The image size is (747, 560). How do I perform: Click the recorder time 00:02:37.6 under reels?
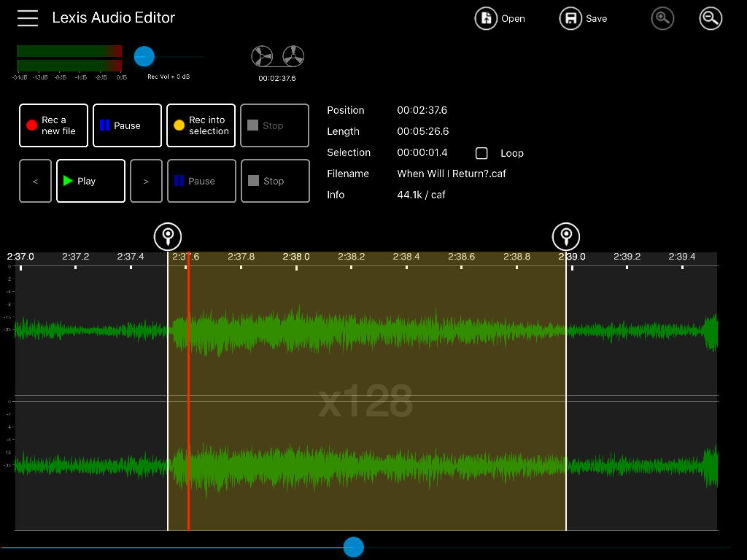tap(277, 79)
